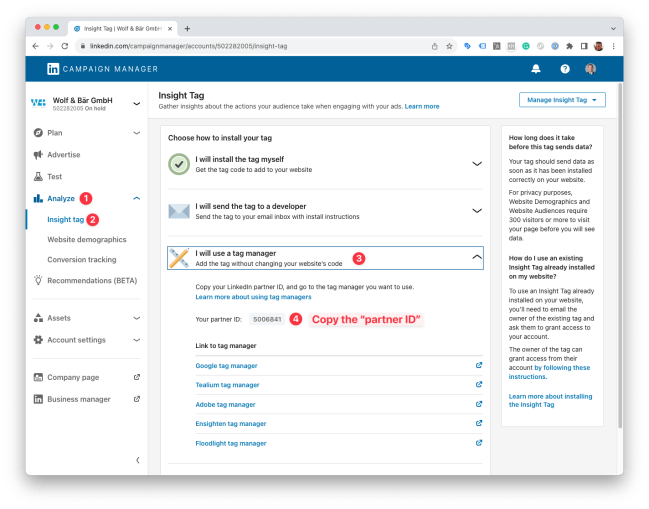This screenshot has height=509, width=649.
Task: Collapse 'I will use a tag manager' chevron
Action: click(477, 257)
